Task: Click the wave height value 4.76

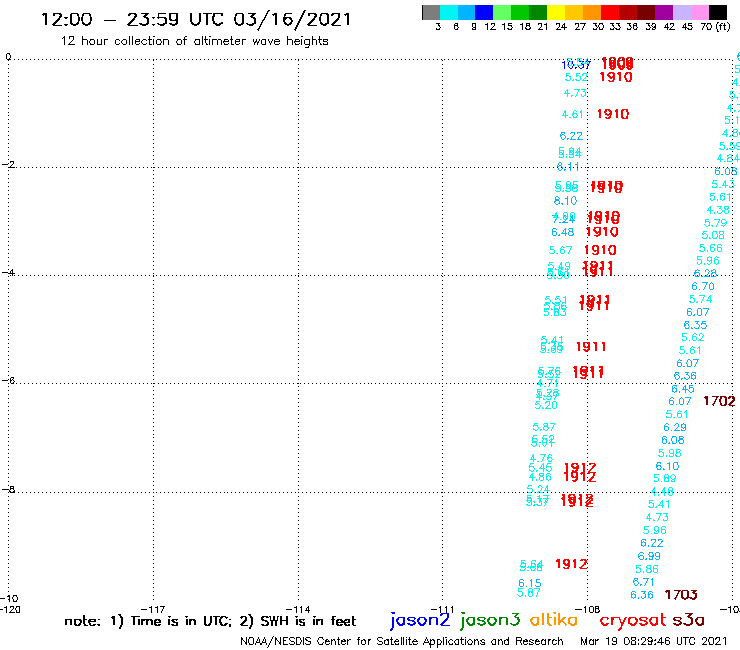Action: (x=541, y=458)
